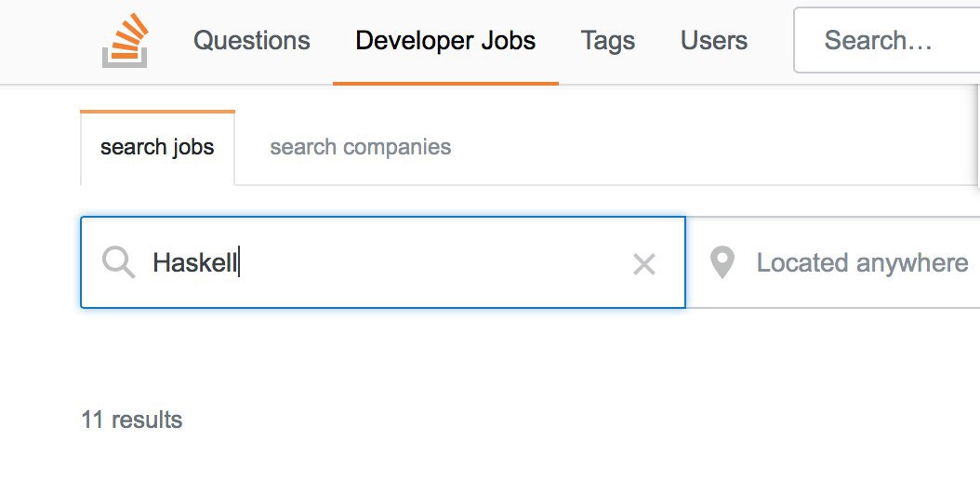The width and height of the screenshot is (980, 480).
Task: Click the location pin icon
Action: coord(722,262)
